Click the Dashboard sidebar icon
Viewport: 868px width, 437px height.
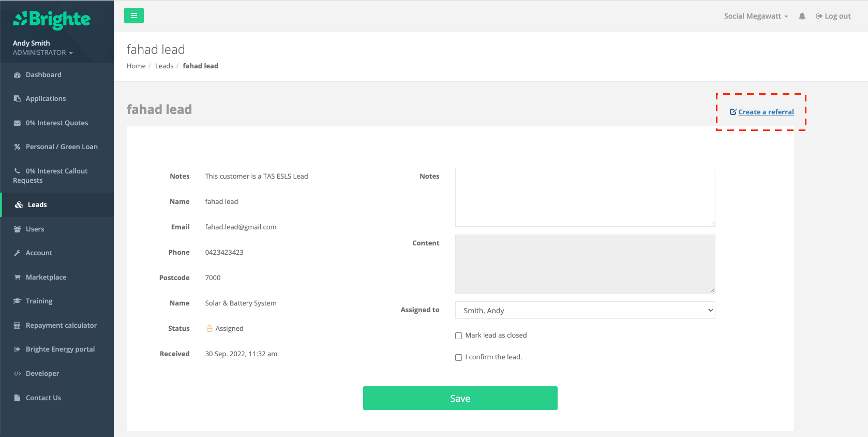point(17,75)
